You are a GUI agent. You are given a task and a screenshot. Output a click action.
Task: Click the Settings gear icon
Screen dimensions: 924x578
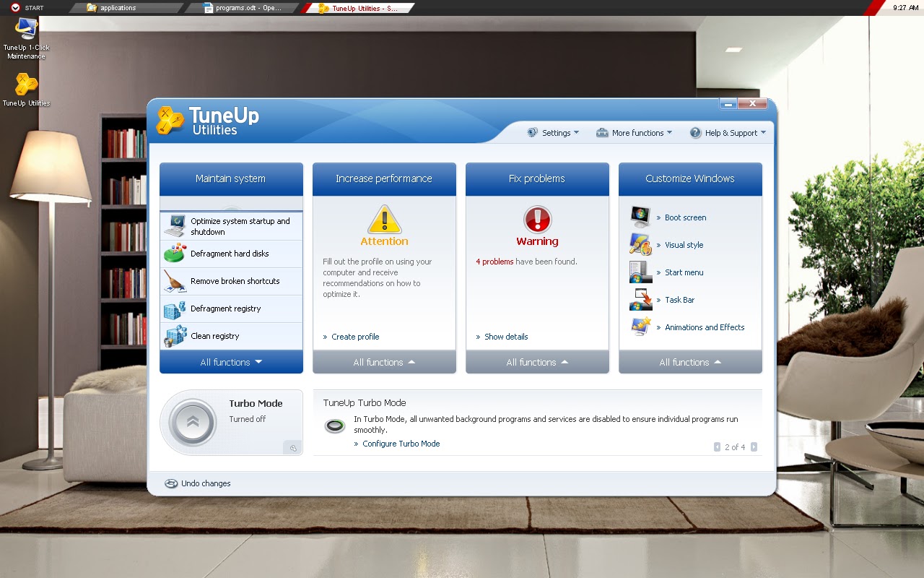(x=533, y=133)
